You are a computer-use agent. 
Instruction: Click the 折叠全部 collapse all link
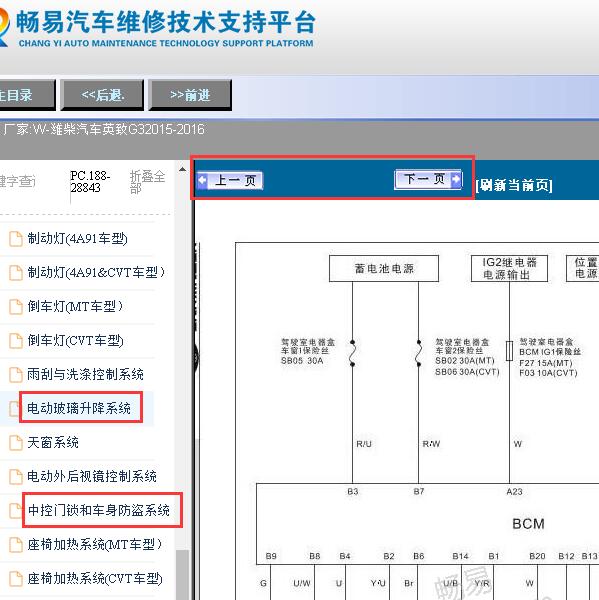[147, 182]
